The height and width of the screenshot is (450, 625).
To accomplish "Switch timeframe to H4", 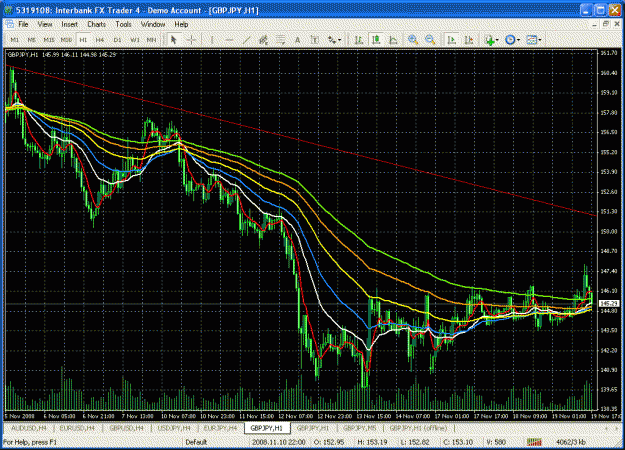I will click(100, 40).
